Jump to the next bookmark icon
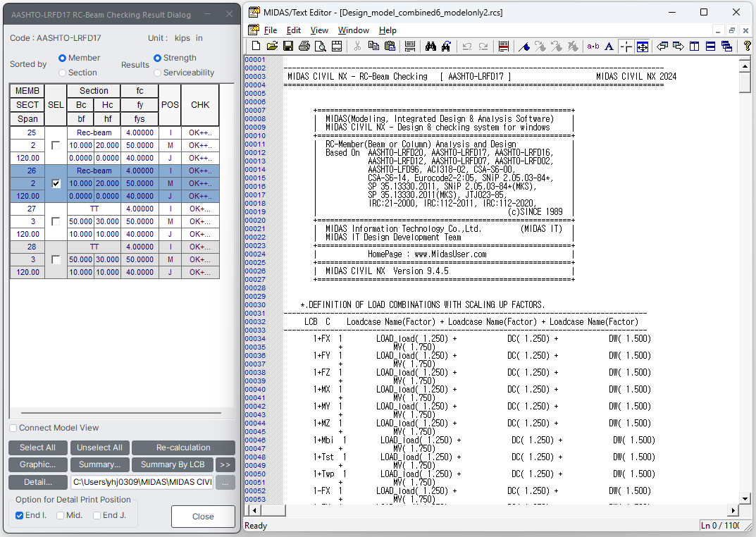 [x=540, y=47]
